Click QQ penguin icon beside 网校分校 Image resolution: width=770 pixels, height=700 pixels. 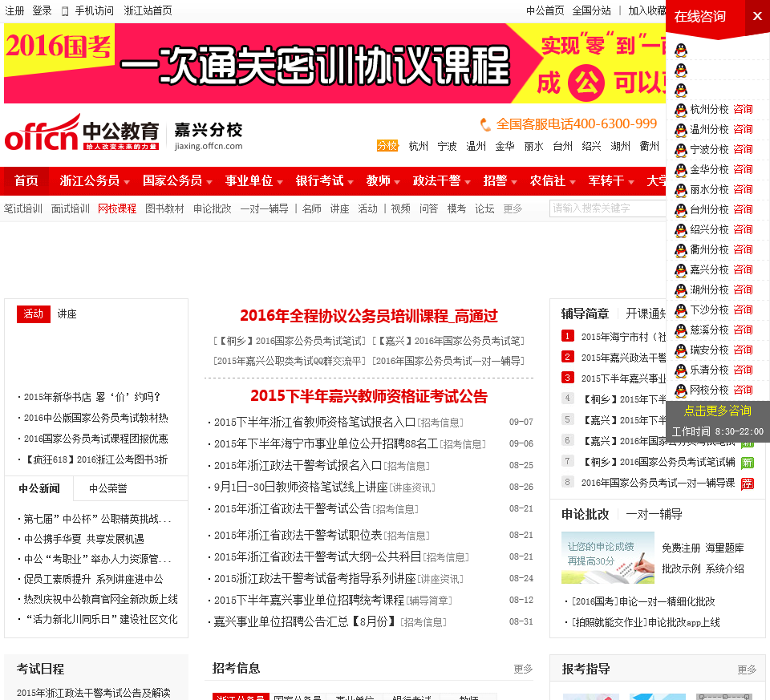pyautogui.click(x=681, y=390)
